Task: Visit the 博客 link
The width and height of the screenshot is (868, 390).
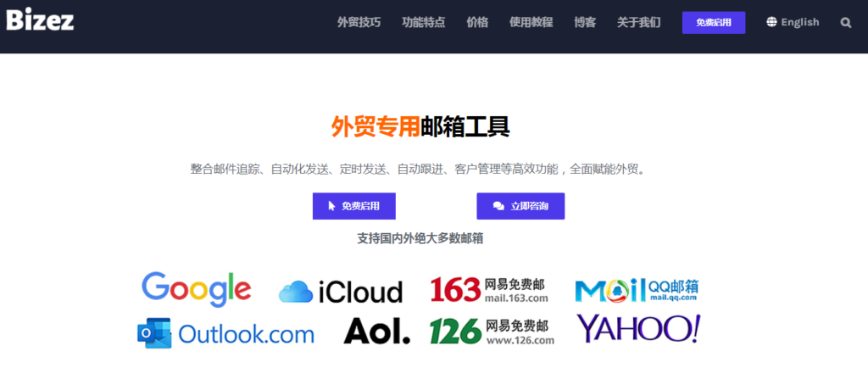Action: [585, 23]
